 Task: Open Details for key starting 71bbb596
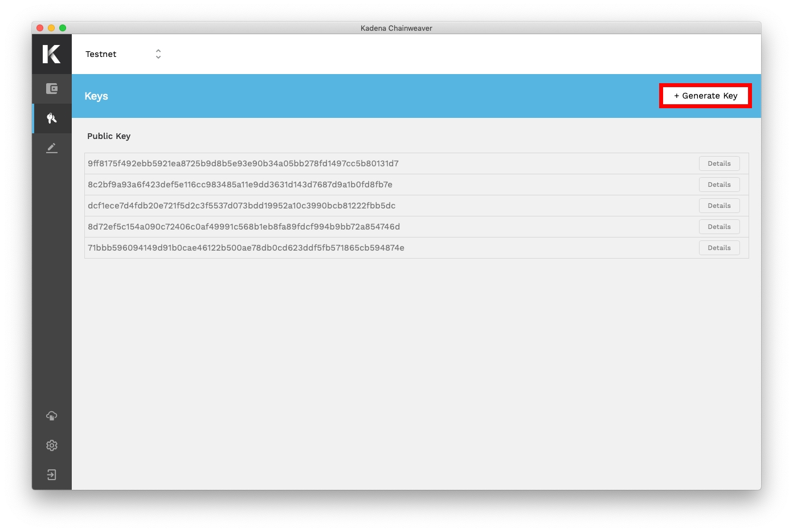click(719, 248)
